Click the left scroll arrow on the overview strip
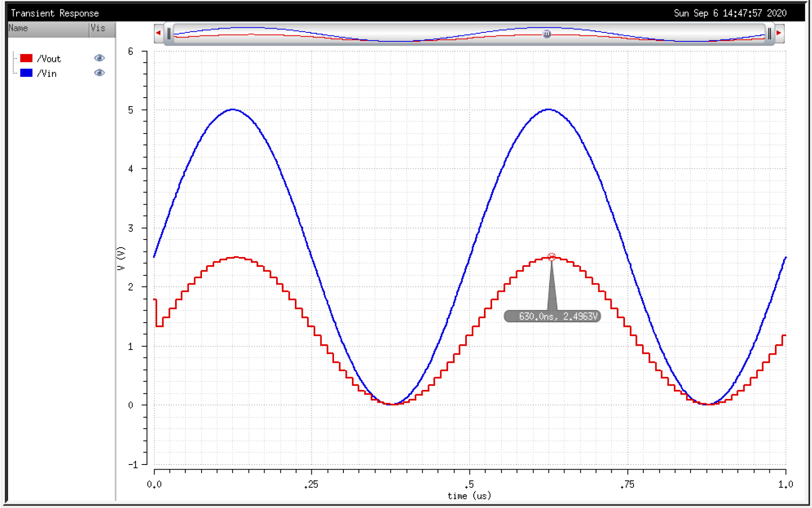The image size is (812, 508). [158, 32]
